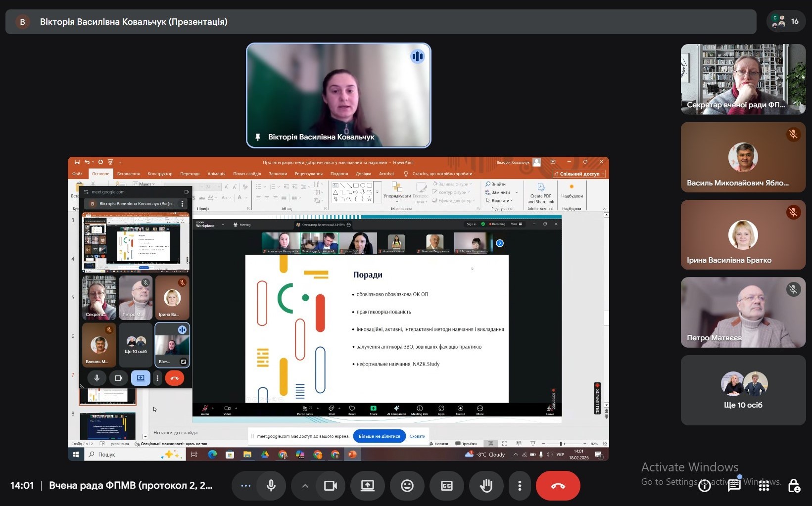
Task: Open the chat panel with everyone
Action: (734, 486)
